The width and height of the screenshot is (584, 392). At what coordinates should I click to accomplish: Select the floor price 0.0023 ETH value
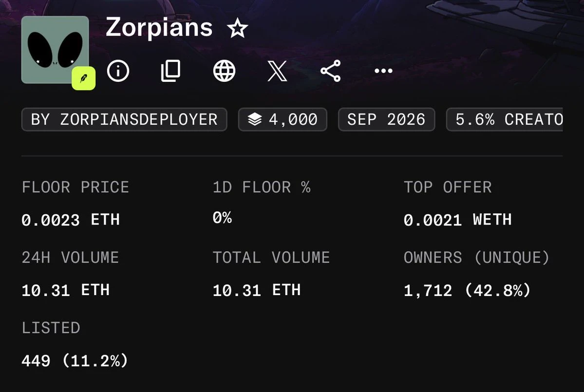coord(71,220)
